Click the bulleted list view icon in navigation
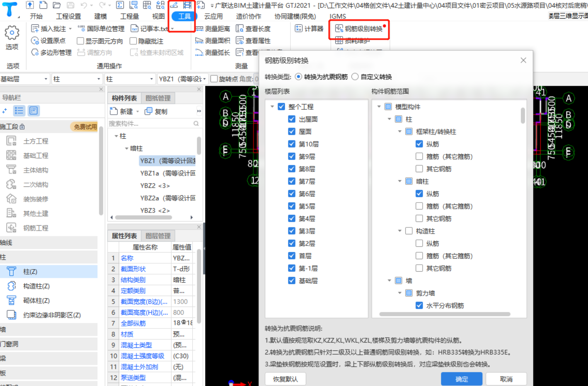The height and width of the screenshot is (386, 588). [19, 111]
